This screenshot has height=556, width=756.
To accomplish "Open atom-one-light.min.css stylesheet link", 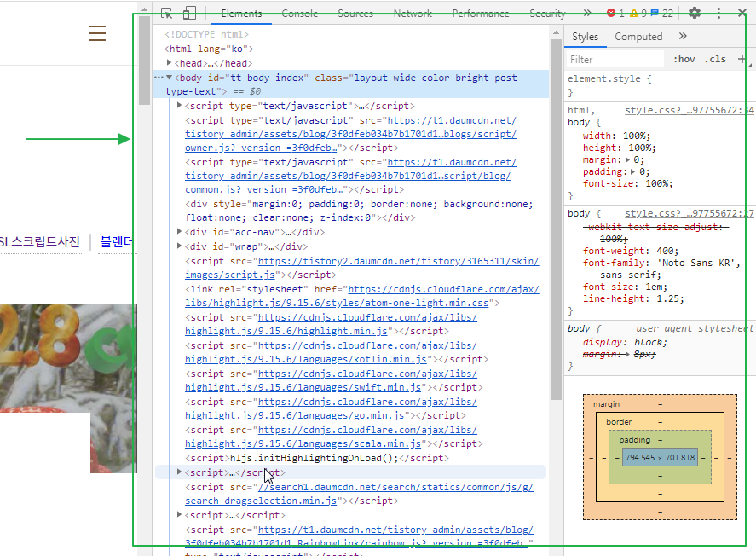I will pos(361,296).
